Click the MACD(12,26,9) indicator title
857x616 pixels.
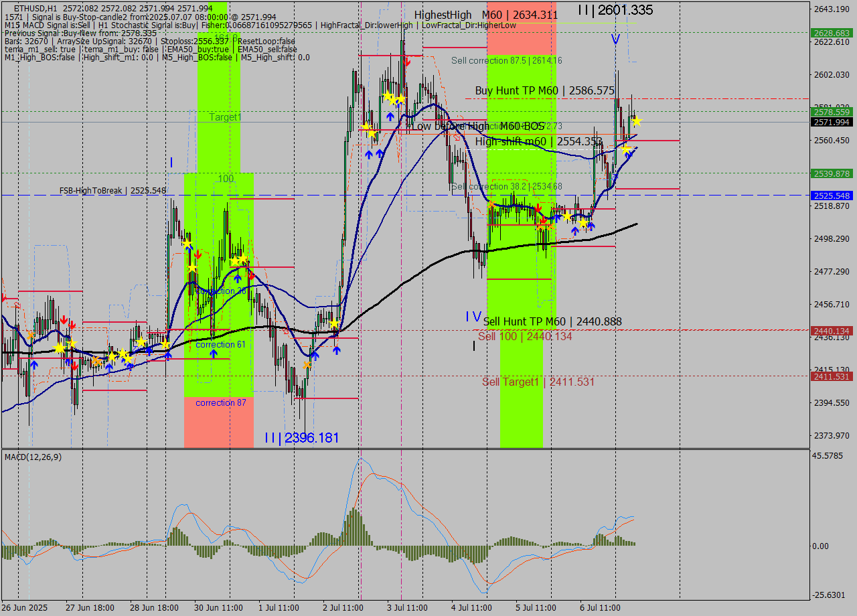point(33,457)
